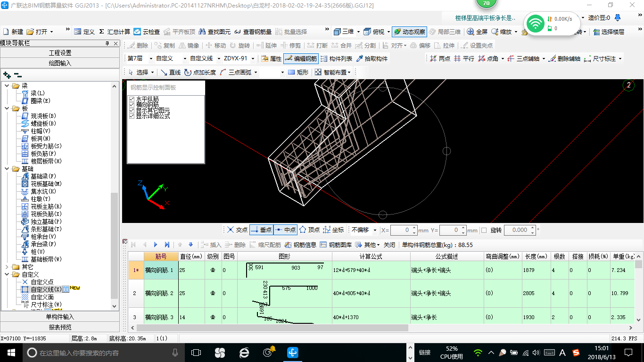644x362 pixels.
Task: Open the ZDYX-91 component dropdown
Action: click(253, 59)
